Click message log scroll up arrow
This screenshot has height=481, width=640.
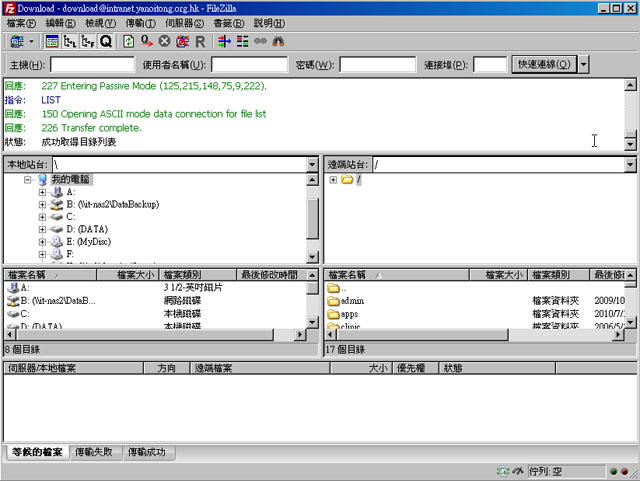(x=631, y=85)
